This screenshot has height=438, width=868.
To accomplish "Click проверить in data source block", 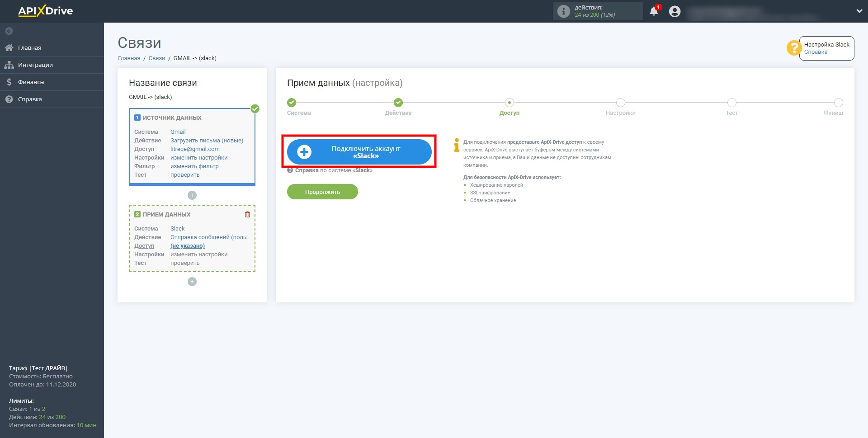I will click(185, 175).
